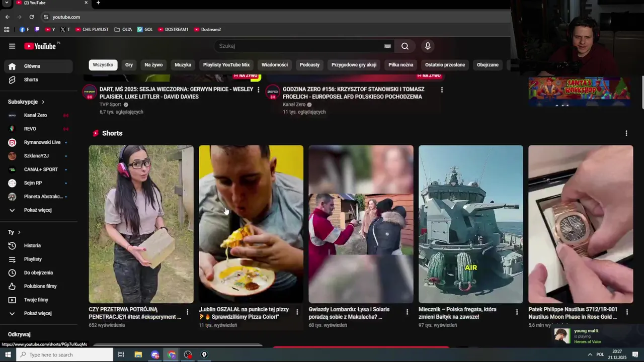Open the YouTube hamburger guide menu

[x=12, y=46]
